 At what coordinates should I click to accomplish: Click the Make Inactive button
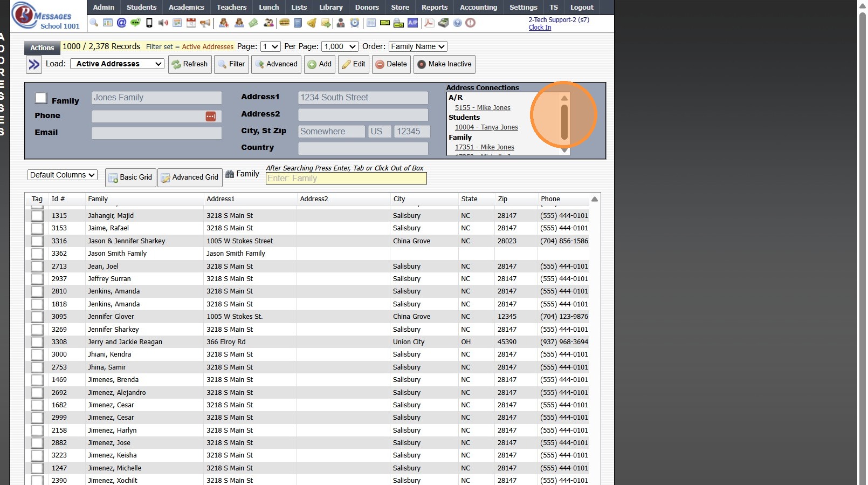point(444,64)
